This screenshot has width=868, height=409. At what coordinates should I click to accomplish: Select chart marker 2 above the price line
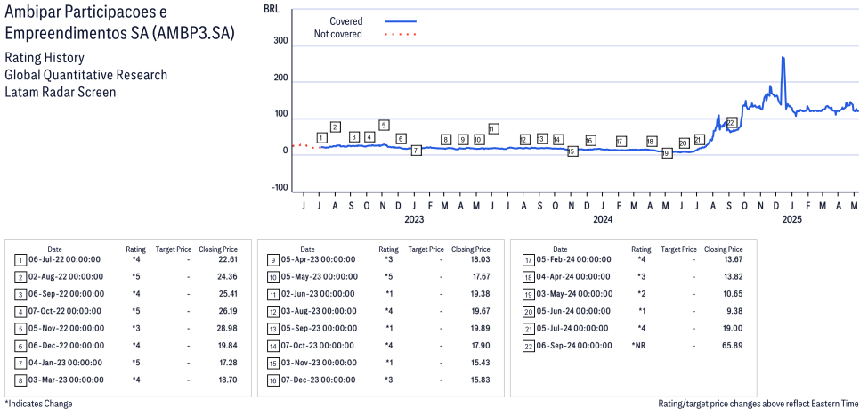coord(335,127)
